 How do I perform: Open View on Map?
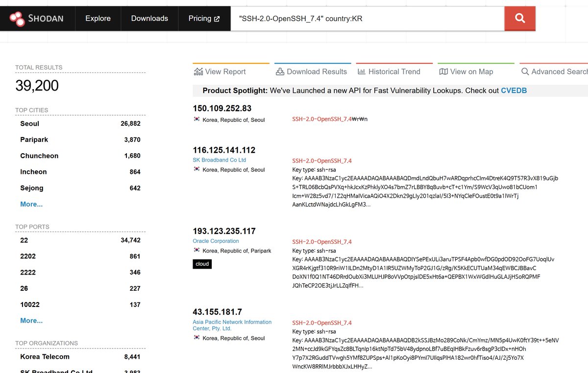(x=466, y=71)
